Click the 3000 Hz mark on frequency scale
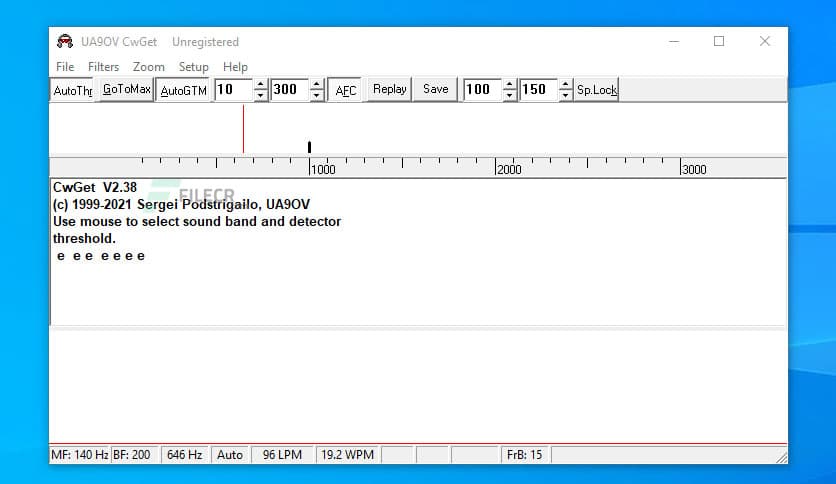 (x=694, y=170)
